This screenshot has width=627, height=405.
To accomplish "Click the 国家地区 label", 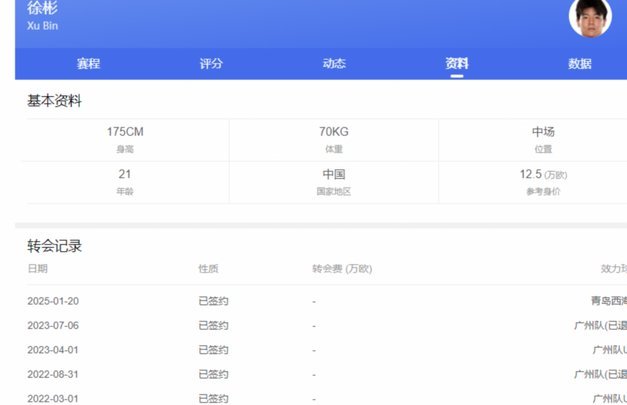I will pyautogui.click(x=334, y=192).
